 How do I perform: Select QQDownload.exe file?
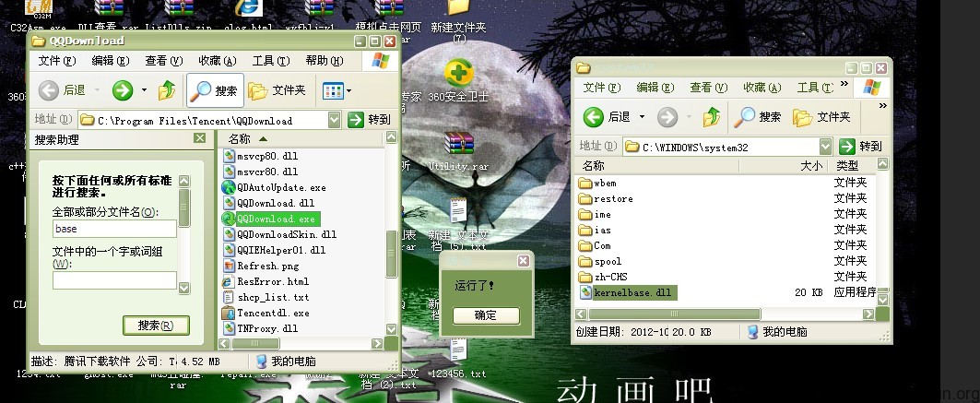pos(271,219)
